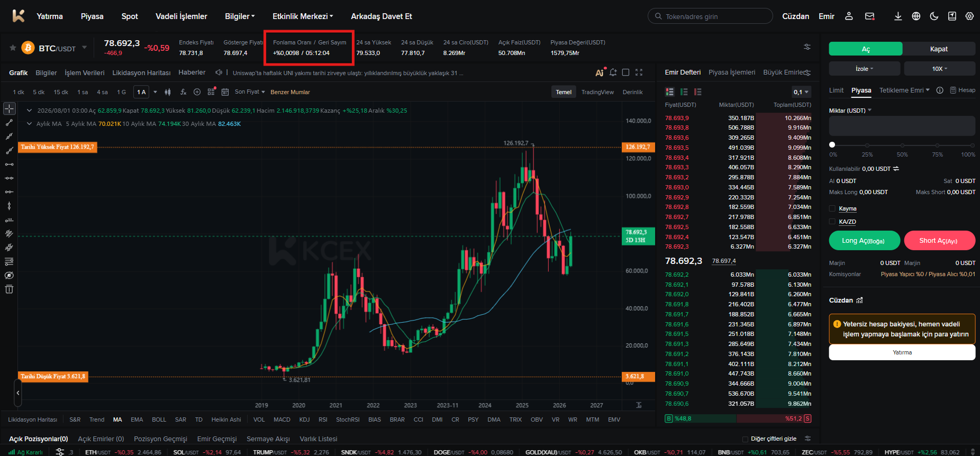
Task: Open the Likidasyon Haritası tab
Action: coord(141,73)
